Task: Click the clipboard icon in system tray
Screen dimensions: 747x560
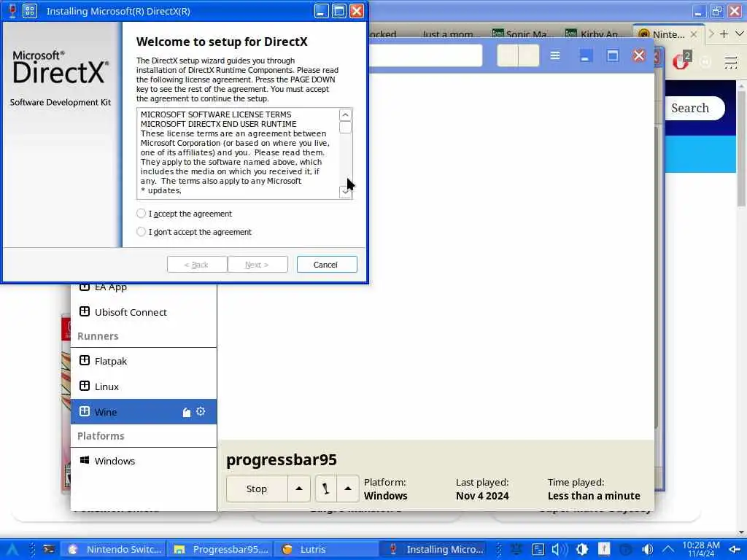Action: [x=538, y=550]
